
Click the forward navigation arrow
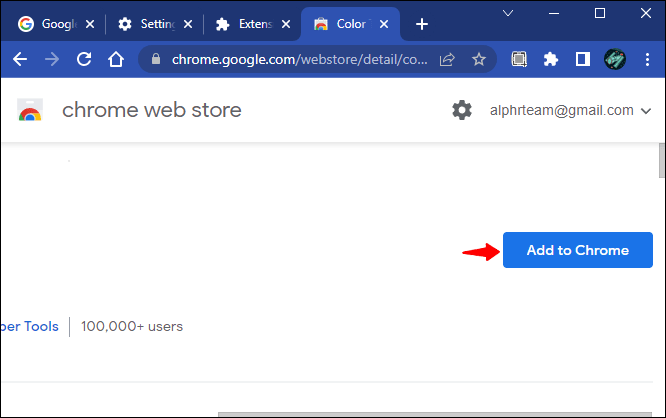point(52,59)
